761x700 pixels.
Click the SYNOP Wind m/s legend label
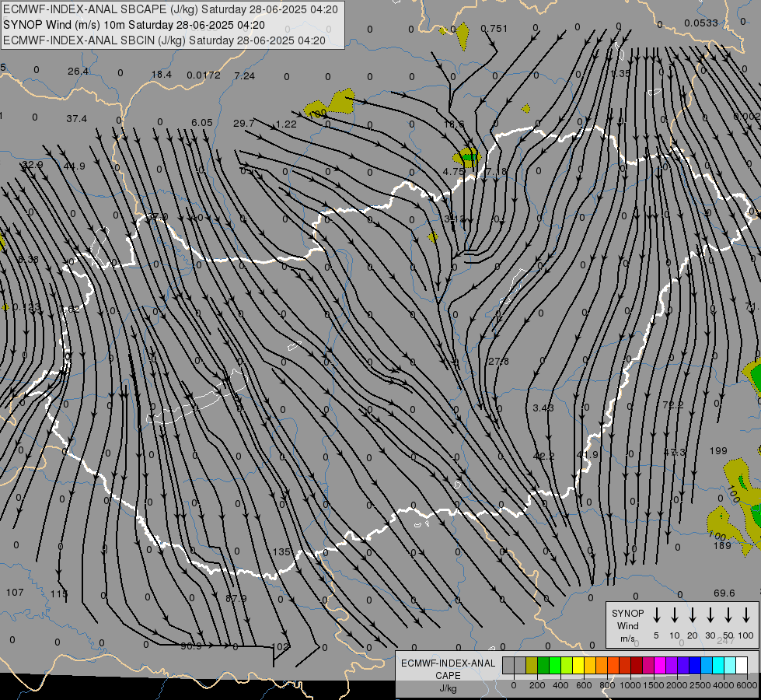627,626
